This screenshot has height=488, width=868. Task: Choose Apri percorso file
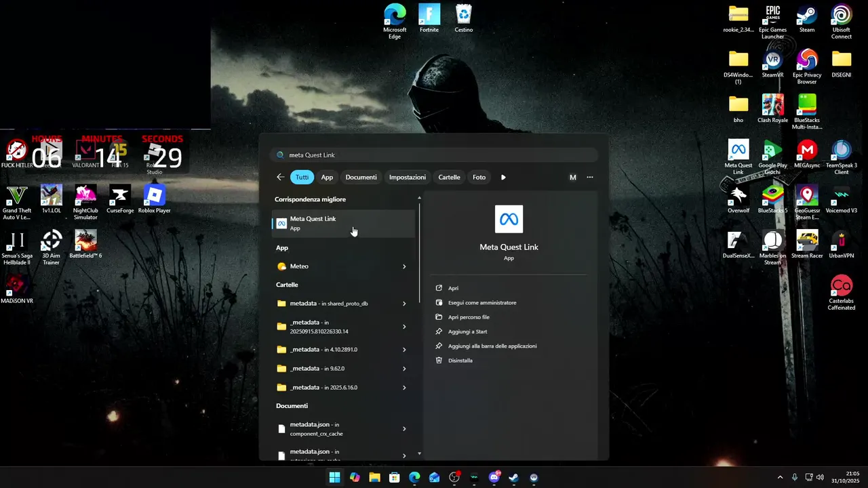[x=469, y=317]
